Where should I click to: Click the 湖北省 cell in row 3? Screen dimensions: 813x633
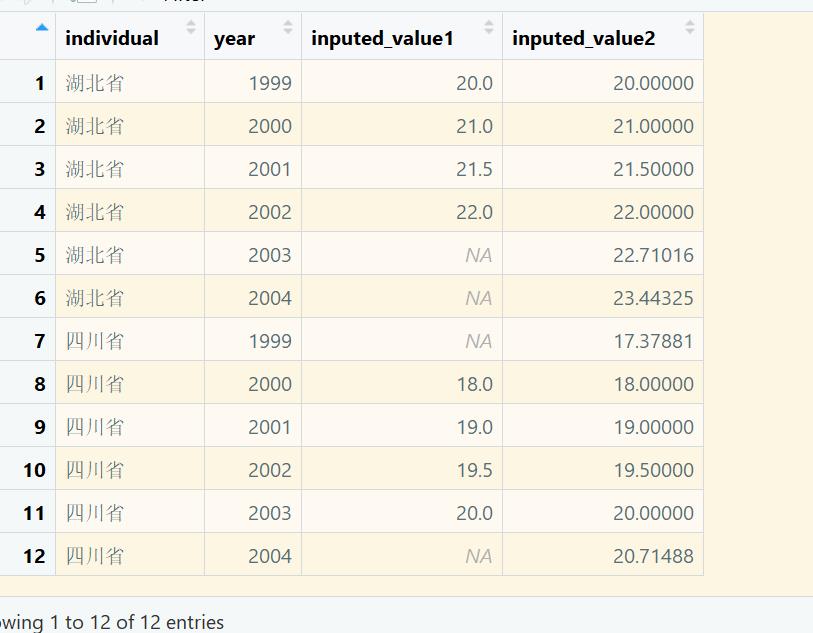[95, 169]
